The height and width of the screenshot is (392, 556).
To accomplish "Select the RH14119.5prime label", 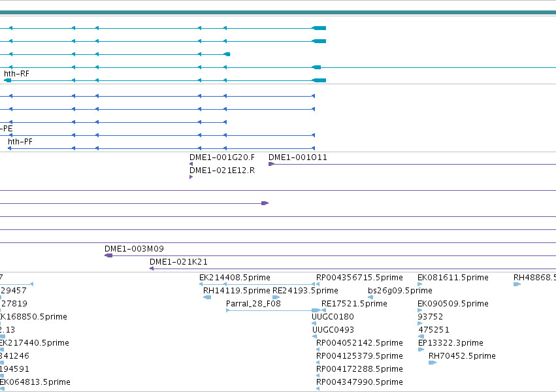I will [x=237, y=291].
